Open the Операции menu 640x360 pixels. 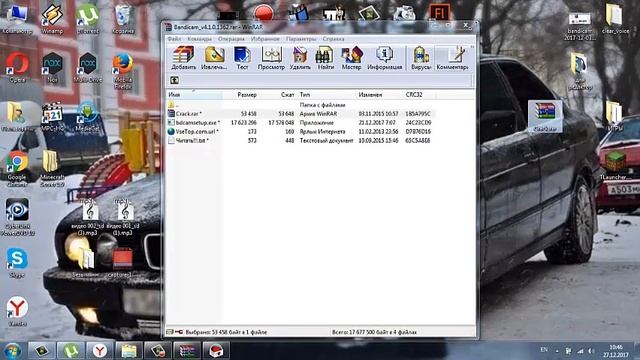(231, 39)
